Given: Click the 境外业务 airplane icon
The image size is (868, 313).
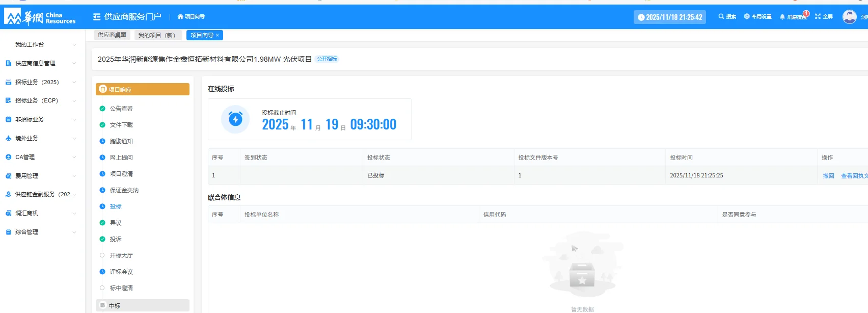Looking at the screenshot, I should click(x=8, y=138).
